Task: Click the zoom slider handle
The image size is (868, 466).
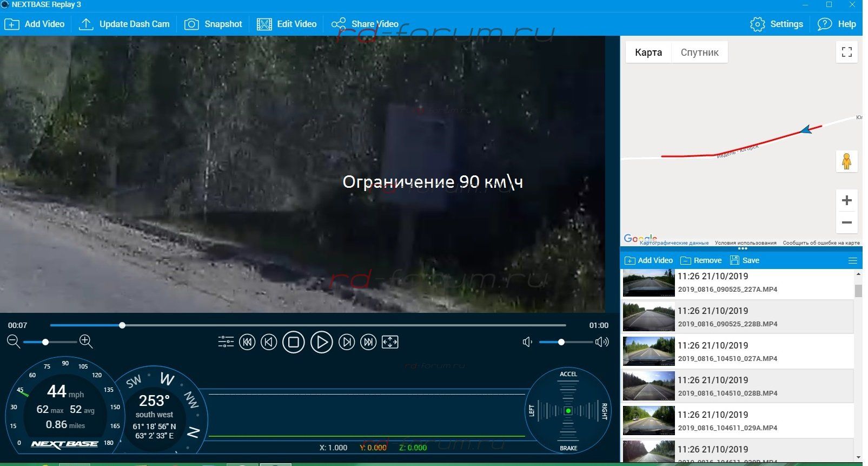Action: click(x=45, y=342)
